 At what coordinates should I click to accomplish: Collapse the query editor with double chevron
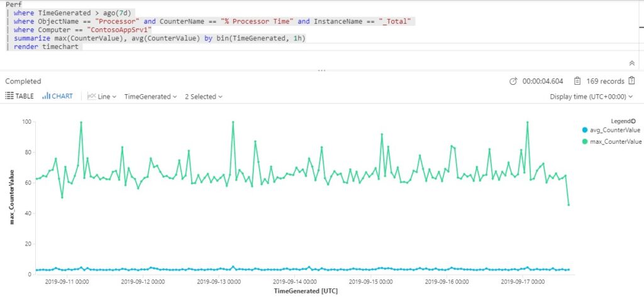(631, 63)
